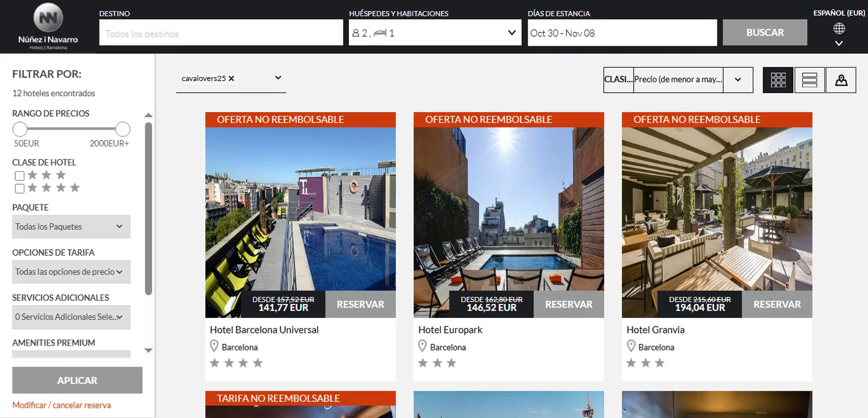Image resolution: width=868 pixels, height=418 pixels.
Task: Click the BUSCAR search button
Action: pos(765,32)
